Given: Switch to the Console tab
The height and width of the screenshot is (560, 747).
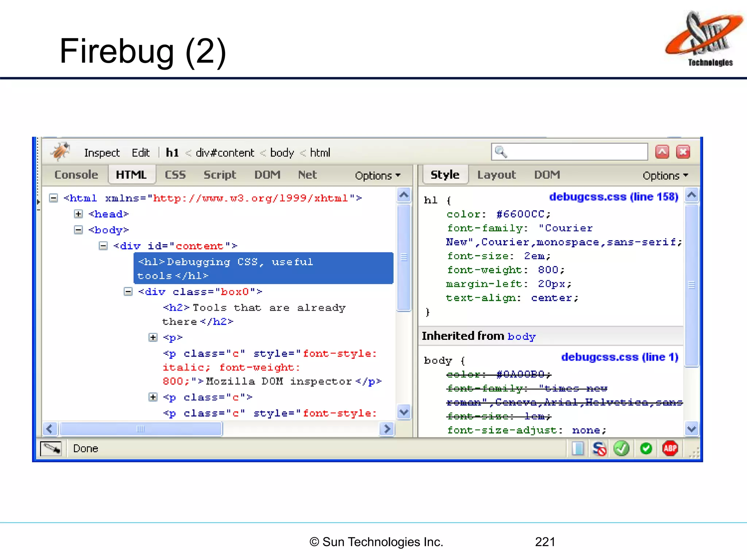Looking at the screenshot, I should point(76,175).
